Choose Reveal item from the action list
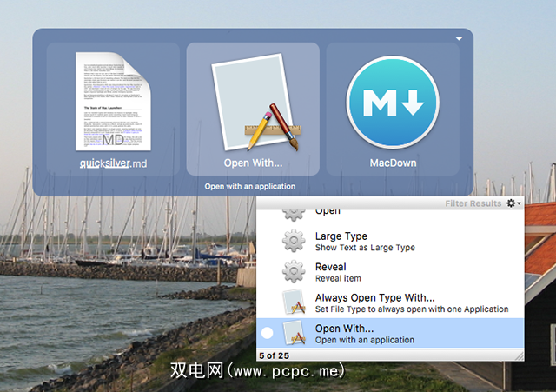Image resolution: width=556 pixels, height=392 pixels. click(330, 272)
